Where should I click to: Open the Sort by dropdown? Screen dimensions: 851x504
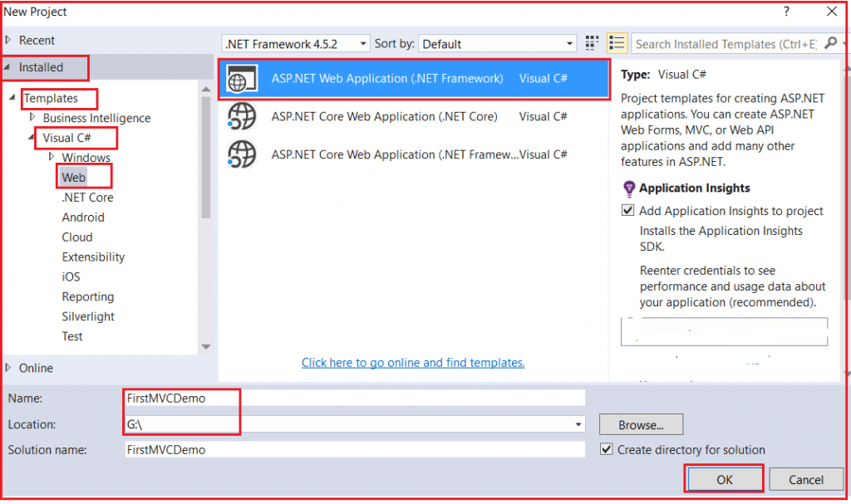tap(568, 43)
